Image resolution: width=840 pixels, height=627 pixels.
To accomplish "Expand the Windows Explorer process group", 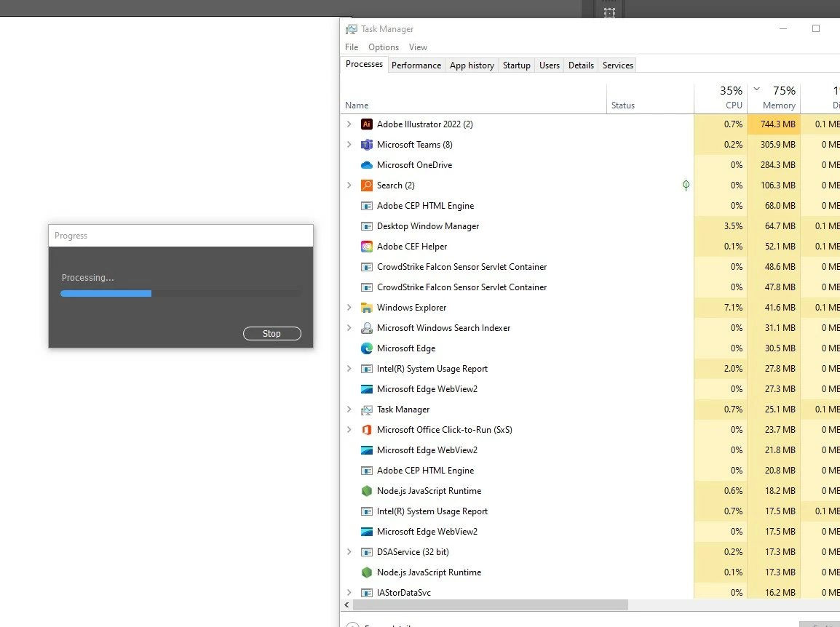I will point(349,308).
